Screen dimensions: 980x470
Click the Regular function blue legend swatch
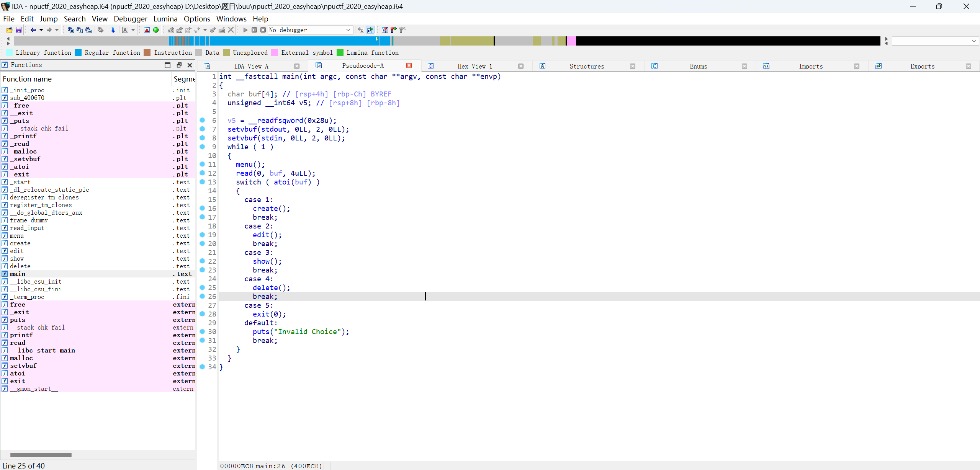[78, 52]
